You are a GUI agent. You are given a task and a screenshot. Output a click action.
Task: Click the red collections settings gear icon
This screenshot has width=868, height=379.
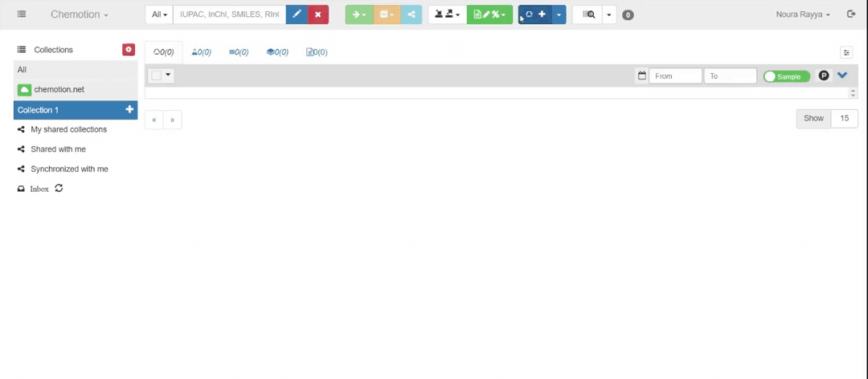tap(129, 50)
